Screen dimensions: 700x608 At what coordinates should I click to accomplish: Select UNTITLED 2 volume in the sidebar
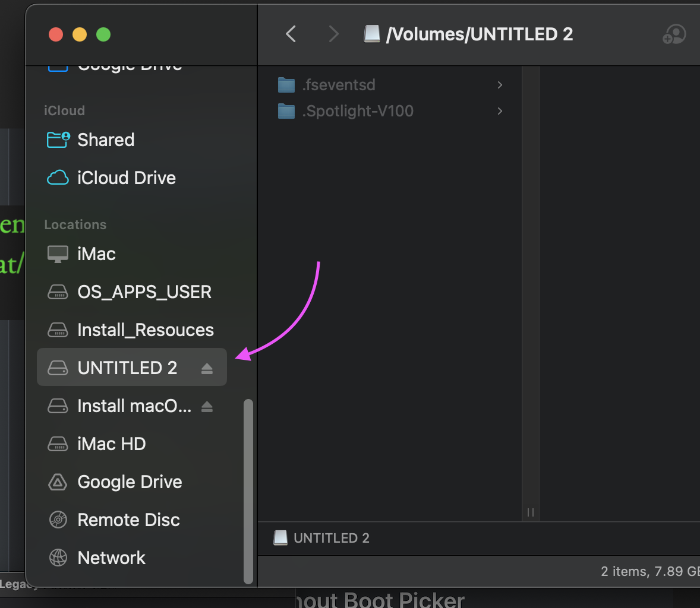coord(132,367)
